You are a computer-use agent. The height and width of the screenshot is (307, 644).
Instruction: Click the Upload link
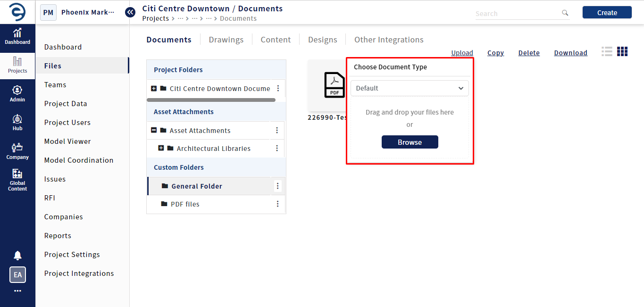pyautogui.click(x=462, y=53)
